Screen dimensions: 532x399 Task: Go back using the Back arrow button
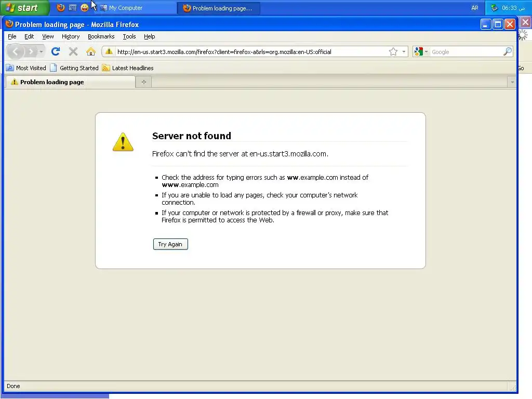[15, 51]
